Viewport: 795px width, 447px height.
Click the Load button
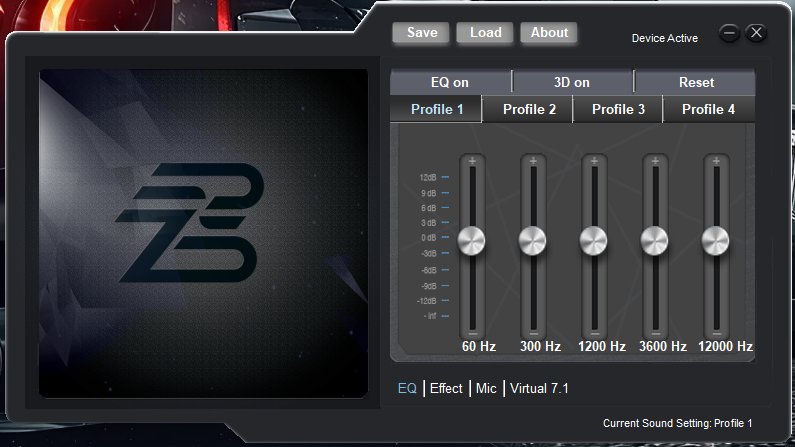(x=485, y=33)
